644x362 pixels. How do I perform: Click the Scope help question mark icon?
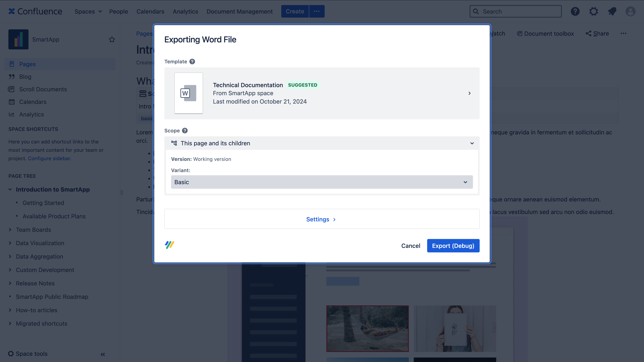[x=185, y=131]
